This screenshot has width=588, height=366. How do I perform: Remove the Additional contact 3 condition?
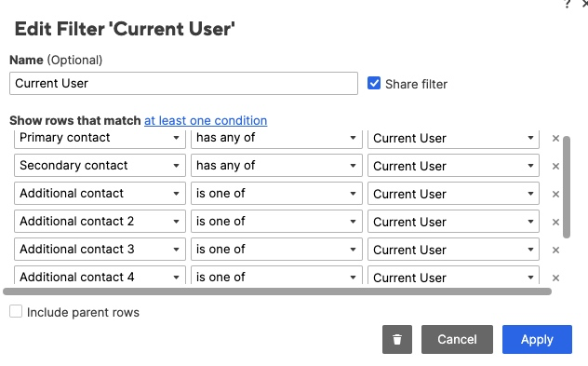(x=555, y=250)
